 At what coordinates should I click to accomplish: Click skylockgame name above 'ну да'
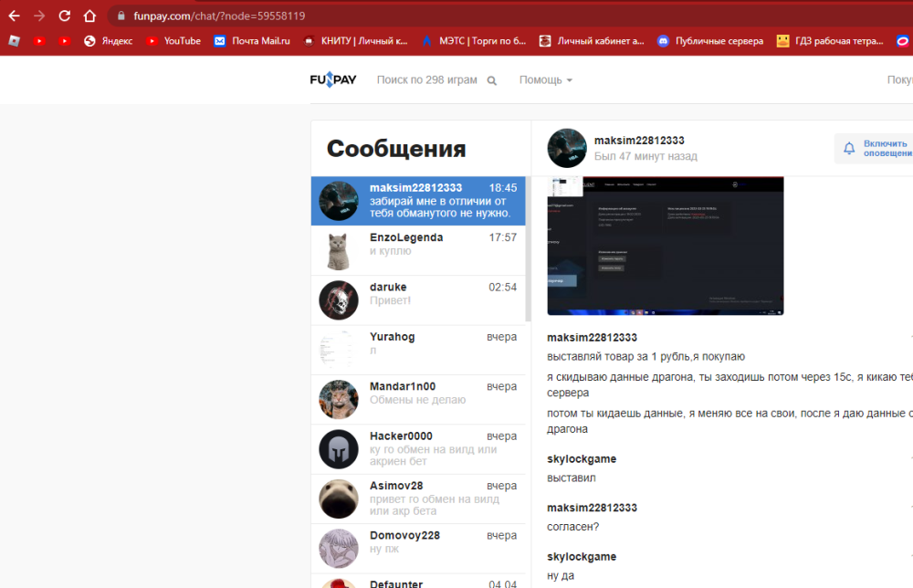581,557
